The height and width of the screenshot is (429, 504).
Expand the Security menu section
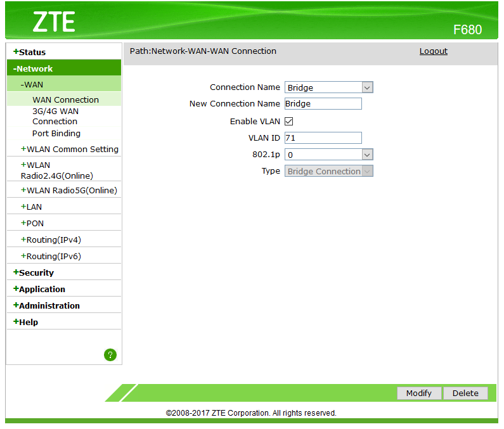pyautogui.click(x=34, y=273)
